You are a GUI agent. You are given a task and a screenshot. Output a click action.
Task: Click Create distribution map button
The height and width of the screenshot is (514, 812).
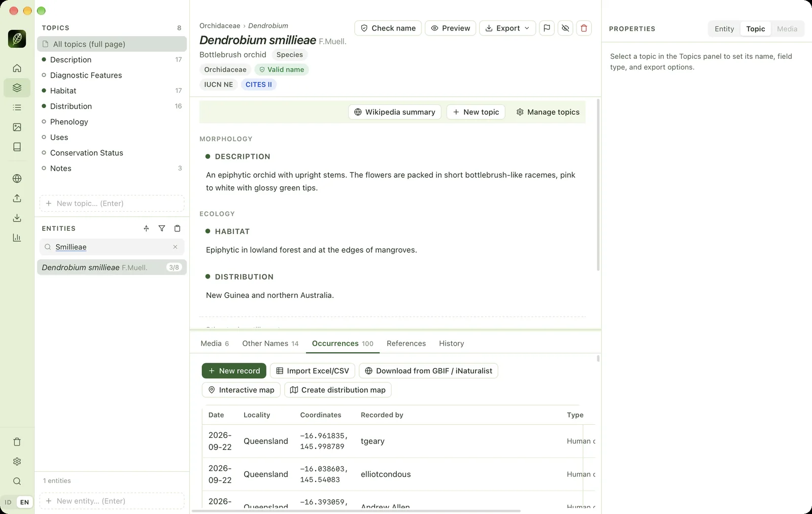[337, 390]
